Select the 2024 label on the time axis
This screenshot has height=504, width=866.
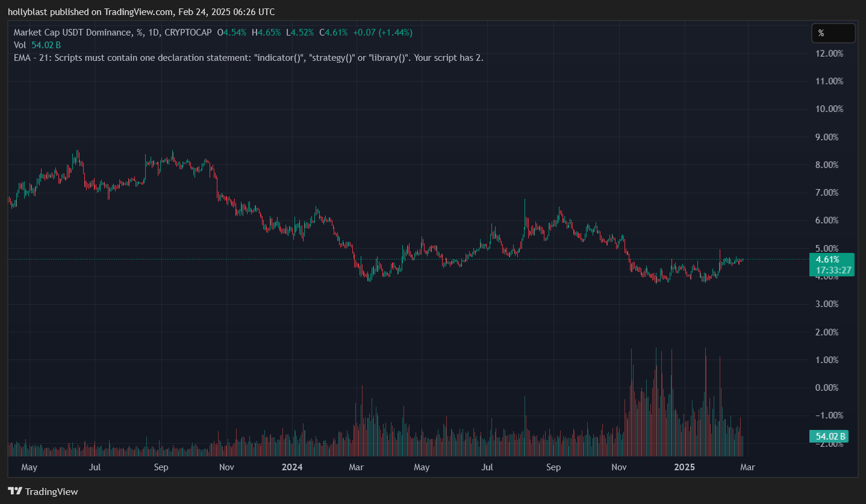(292, 467)
